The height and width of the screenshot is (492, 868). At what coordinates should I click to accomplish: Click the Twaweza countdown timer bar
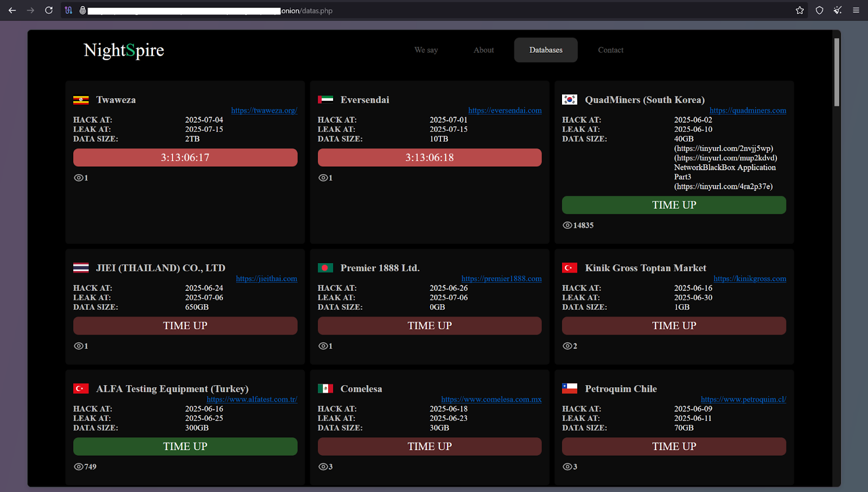click(x=185, y=157)
